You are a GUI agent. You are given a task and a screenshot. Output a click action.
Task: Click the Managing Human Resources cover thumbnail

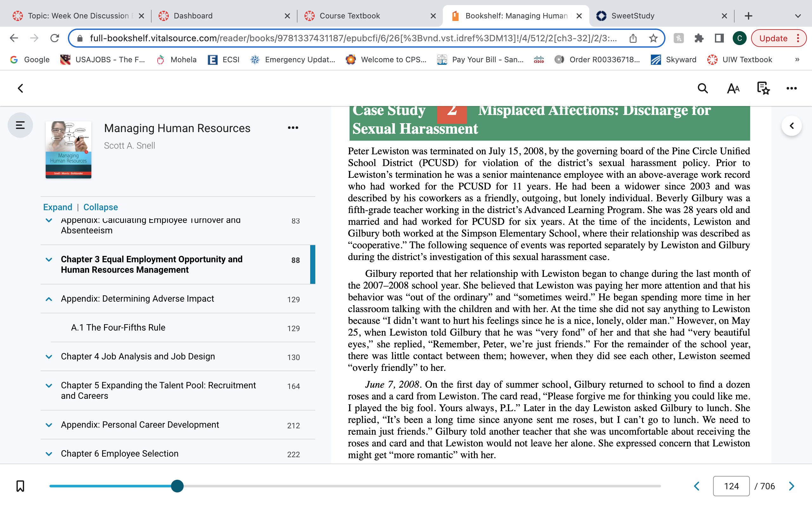click(x=69, y=150)
